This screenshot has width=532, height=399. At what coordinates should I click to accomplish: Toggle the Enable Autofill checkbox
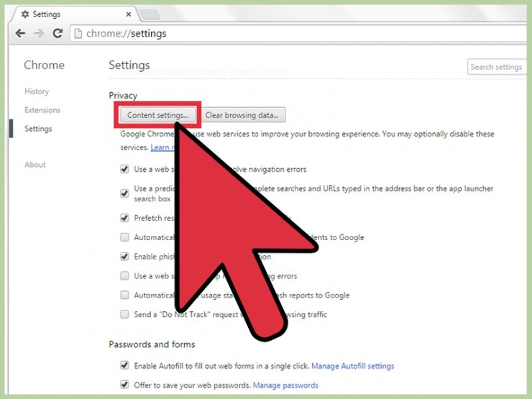point(124,366)
